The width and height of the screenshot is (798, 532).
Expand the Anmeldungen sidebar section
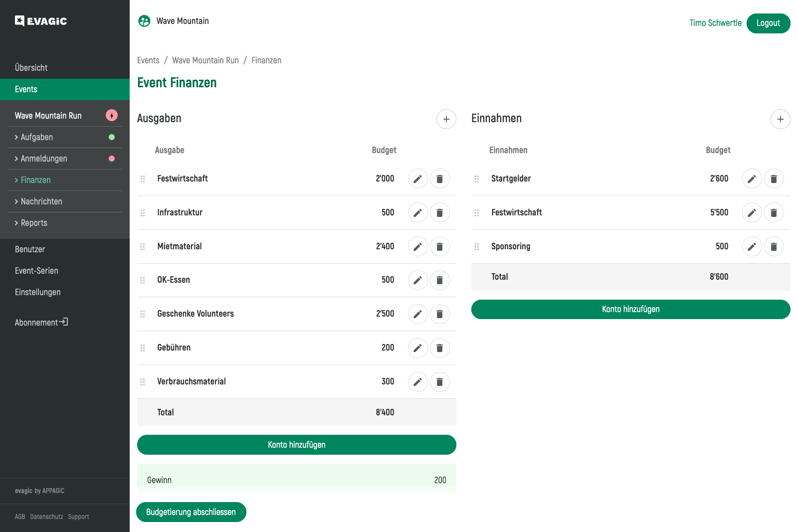pos(43,159)
